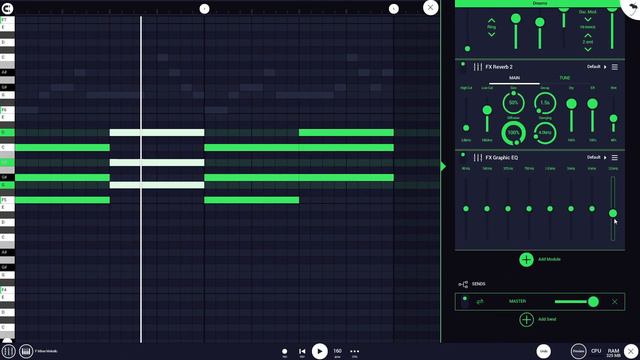Click the down arrow below the Ring selector
The image size is (640, 360).
click(491, 35)
